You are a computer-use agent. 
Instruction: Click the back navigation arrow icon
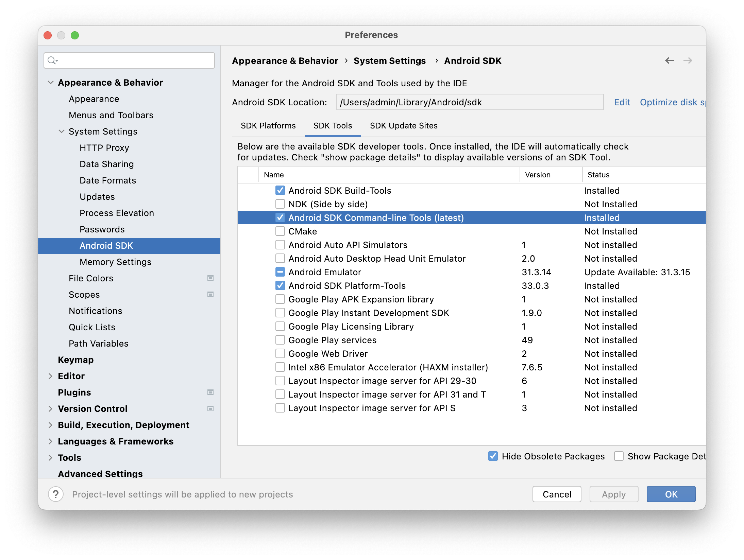coord(669,60)
